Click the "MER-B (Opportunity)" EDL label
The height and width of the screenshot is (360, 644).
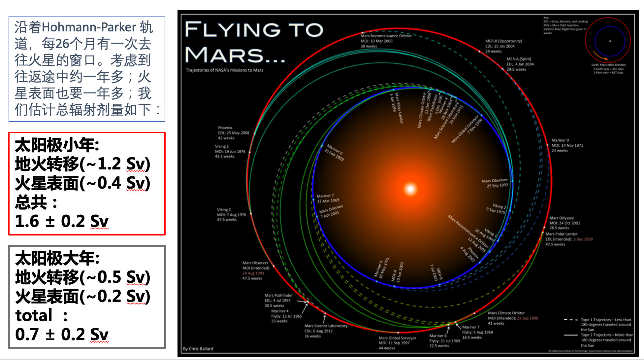[x=503, y=46]
